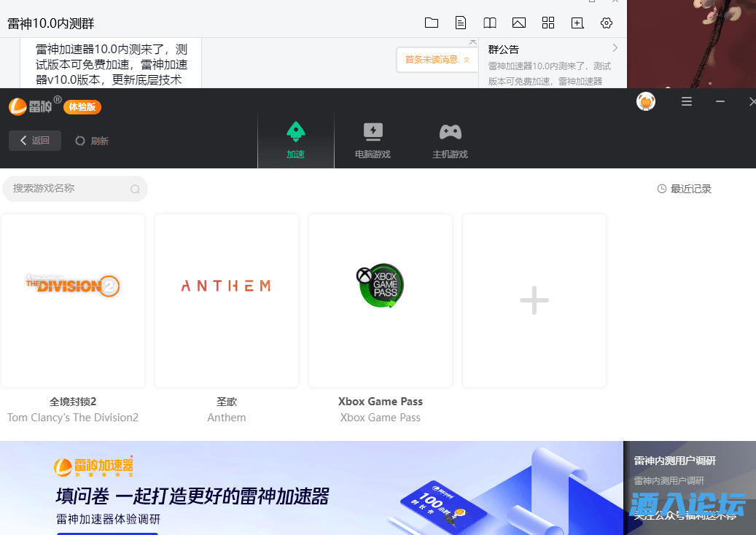Image resolution: width=756 pixels, height=535 pixels.
Task: Minimize the Leigod window
Action: (x=720, y=101)
